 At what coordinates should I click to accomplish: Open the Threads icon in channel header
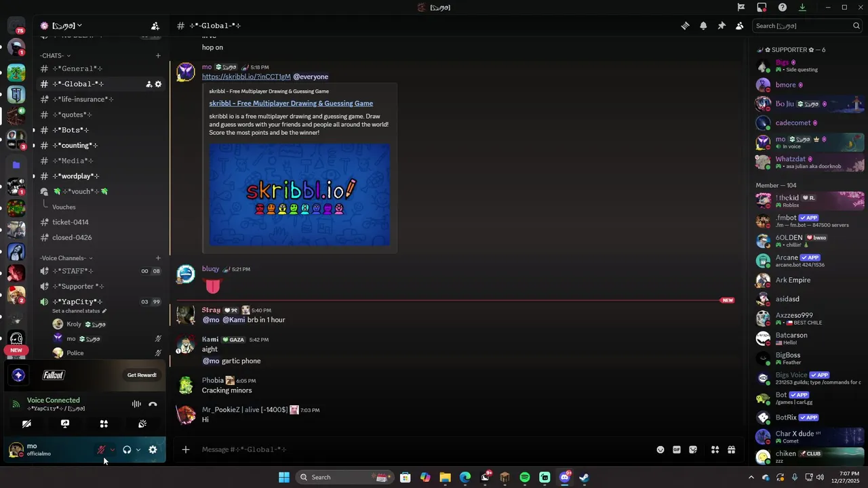point(686,26)
